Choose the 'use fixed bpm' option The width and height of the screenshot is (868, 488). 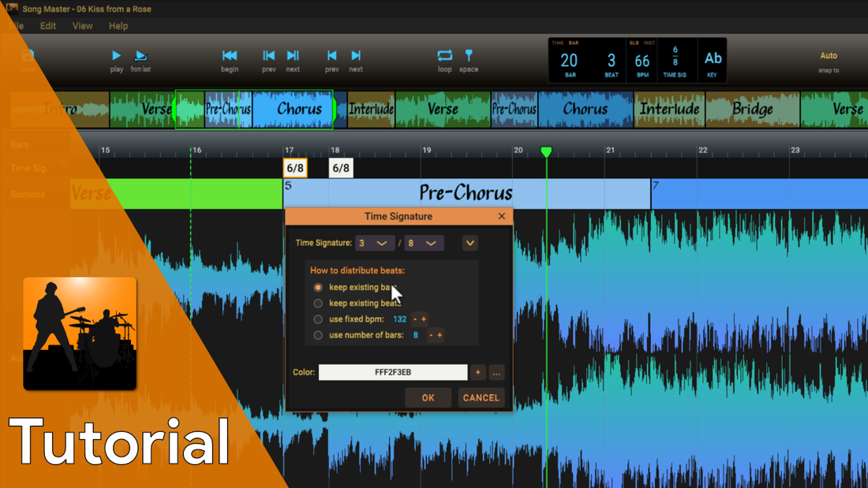(319, 319)
